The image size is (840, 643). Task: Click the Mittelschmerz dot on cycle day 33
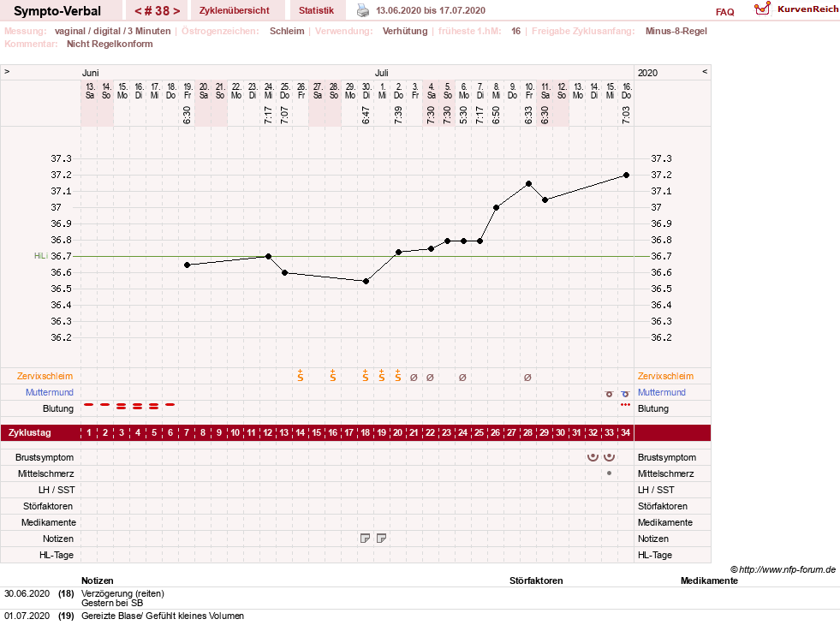609,473
